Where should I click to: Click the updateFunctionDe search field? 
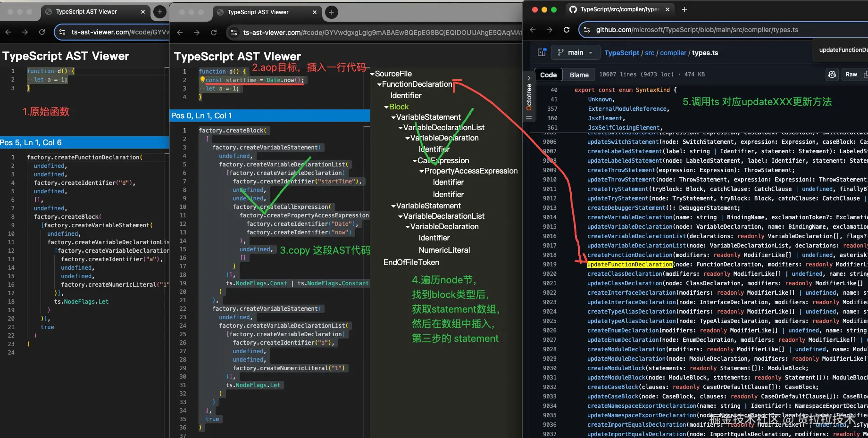pyautogui.click(x=842, y=50)
